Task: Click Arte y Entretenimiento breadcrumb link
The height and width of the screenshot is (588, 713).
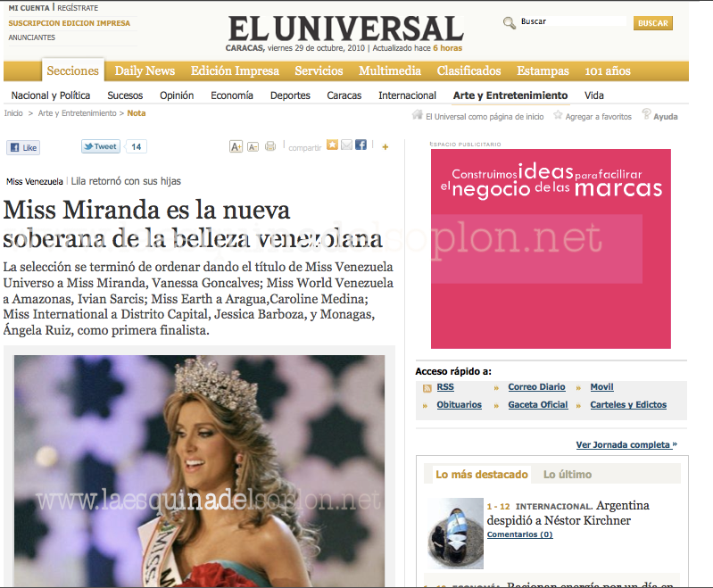Action: pyautogui.click(x=78, y=113)
